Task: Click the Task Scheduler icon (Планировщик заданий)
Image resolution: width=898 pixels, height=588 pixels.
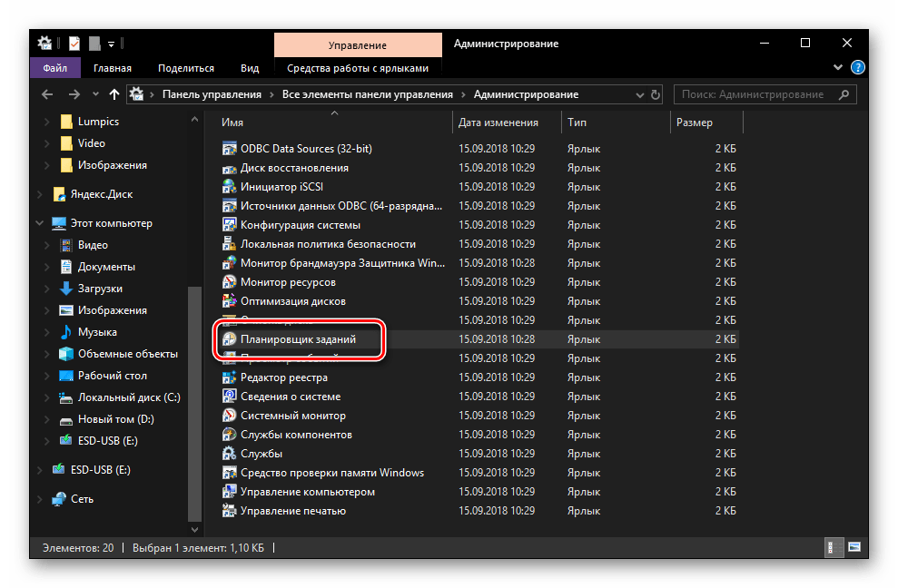Action: tap(230, 338)
